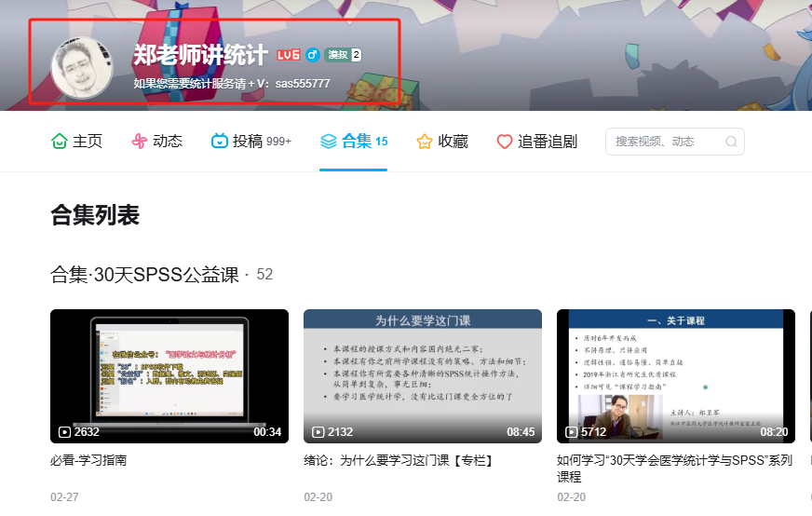Click title 绪论：为什么要学习这门课【专栏】
Viewport: 812px width, 516px height.
click(399, 460)
